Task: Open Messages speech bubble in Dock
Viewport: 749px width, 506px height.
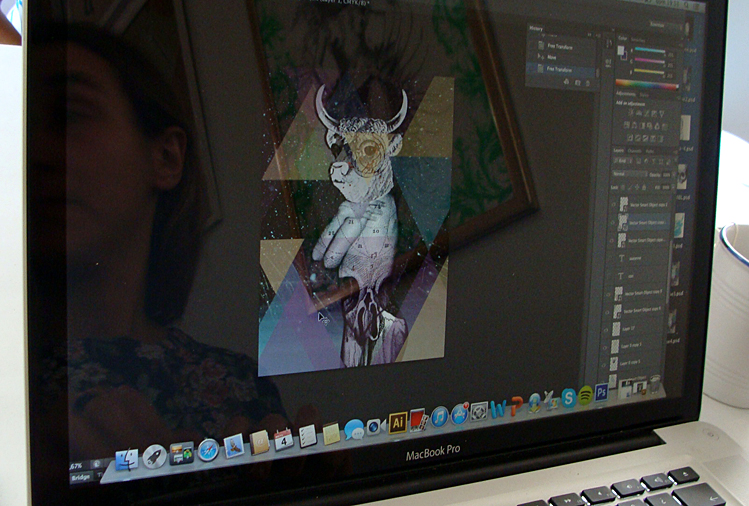Action: [x=354, y=430]
